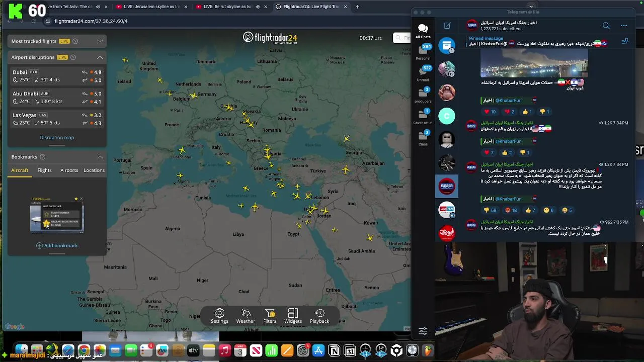Open Apple TV from the Dock
Screen dimensions: 644x362
(193, 350)
